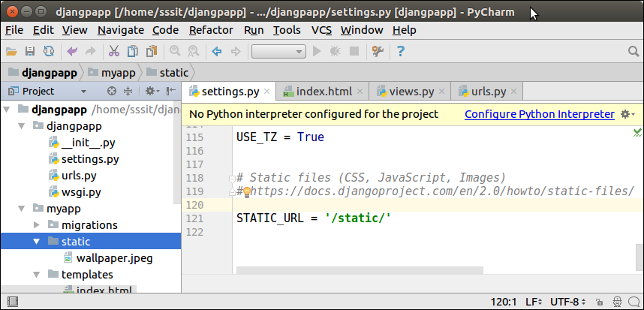Viewport: 644px width, 310px height.
Task: Click the Copy toolbar icon
Action: [133, 51]
